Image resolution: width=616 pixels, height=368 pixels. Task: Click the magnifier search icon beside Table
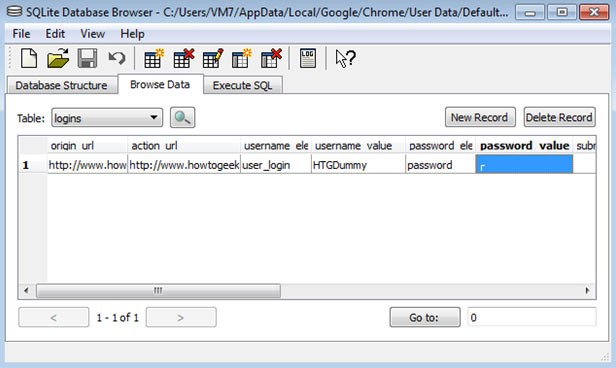[182, 117]
